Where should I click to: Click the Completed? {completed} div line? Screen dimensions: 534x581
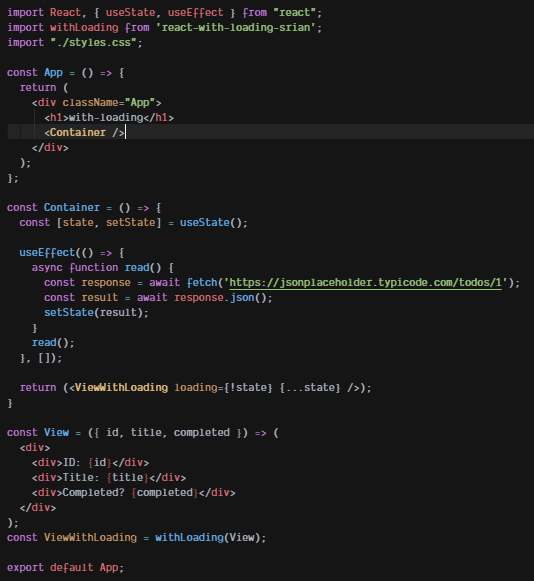coord(133,492)
